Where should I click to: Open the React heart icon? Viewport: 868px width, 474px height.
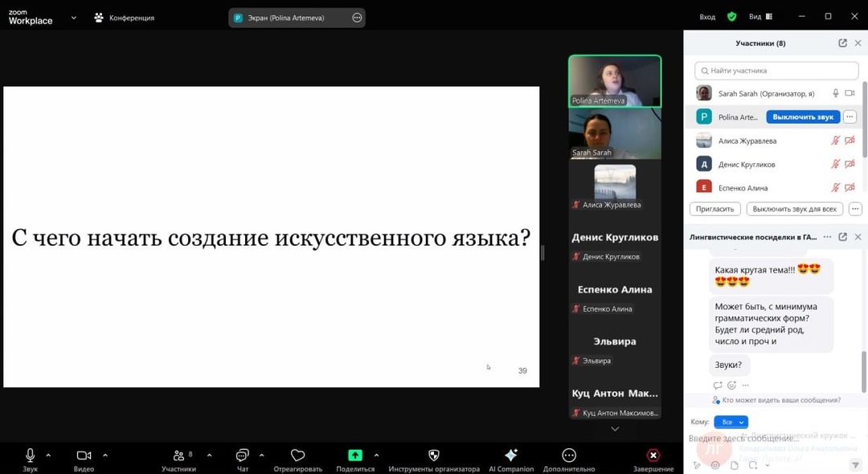coord(297,456)
